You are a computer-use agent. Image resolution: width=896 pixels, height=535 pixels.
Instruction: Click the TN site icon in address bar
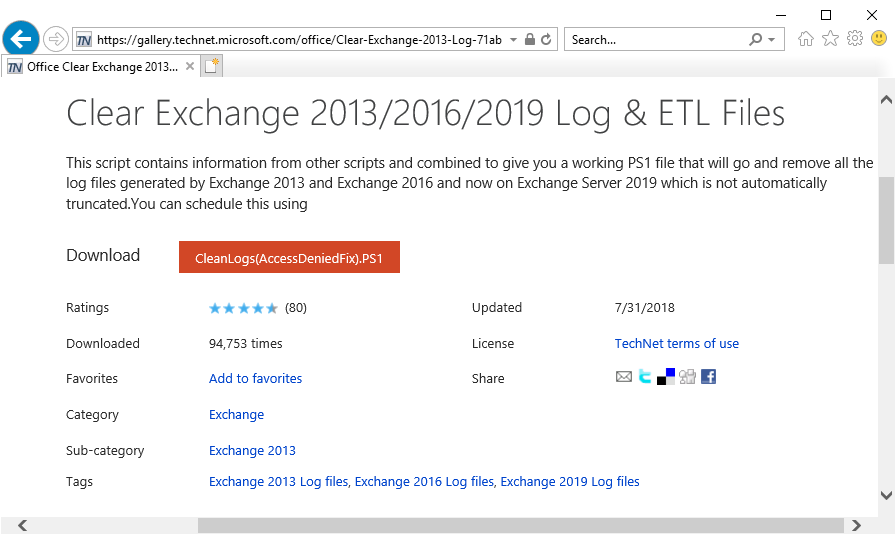tap(83, 40)
